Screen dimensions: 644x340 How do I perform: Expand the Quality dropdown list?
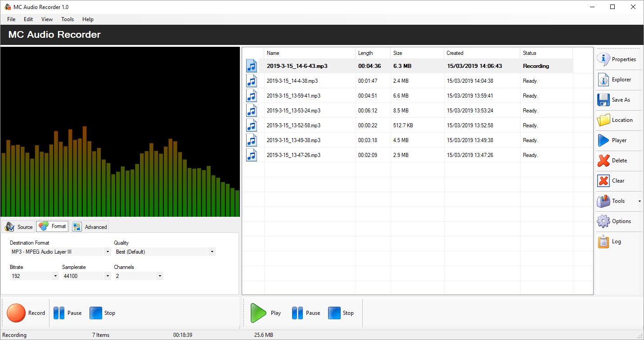click(212, 251)
